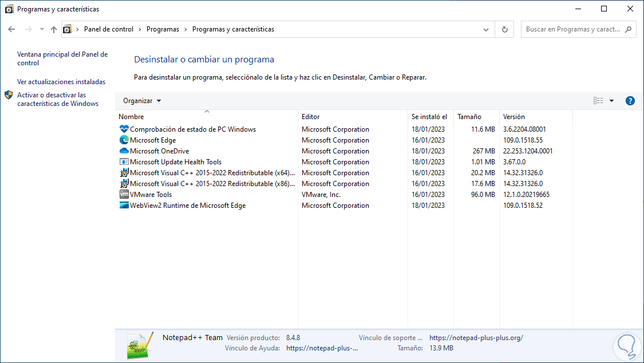Click PC Health Check heart icon
This screenshot has width=644, height=363.
[124, 129]
